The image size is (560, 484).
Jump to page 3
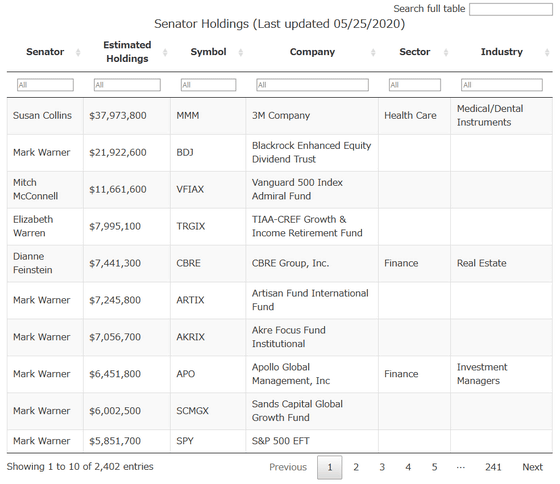click(x=382, y=467)
